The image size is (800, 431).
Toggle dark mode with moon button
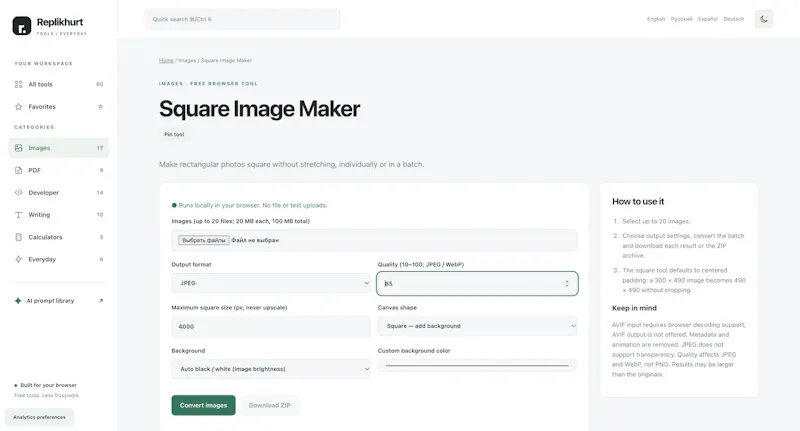point(764,19)
